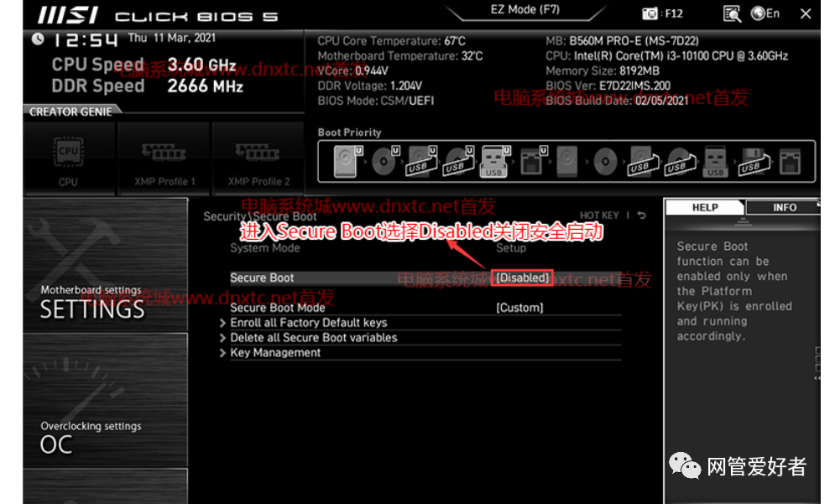Close Click BIOS 5 with X
The image size is (835, 504).
(x=806, y=14)
